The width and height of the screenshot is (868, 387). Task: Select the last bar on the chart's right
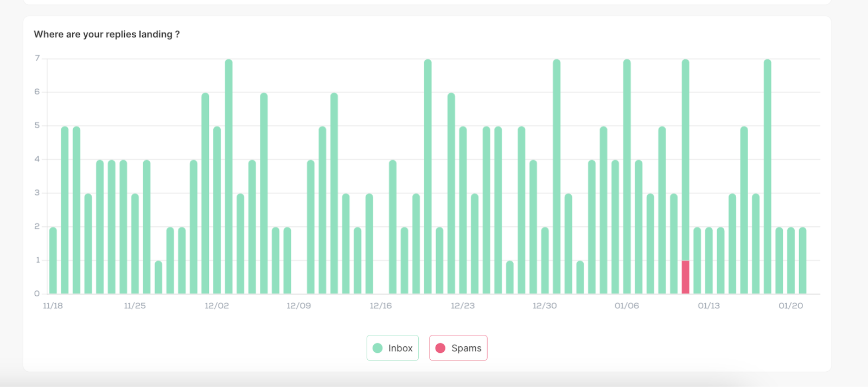pos(802,261)
